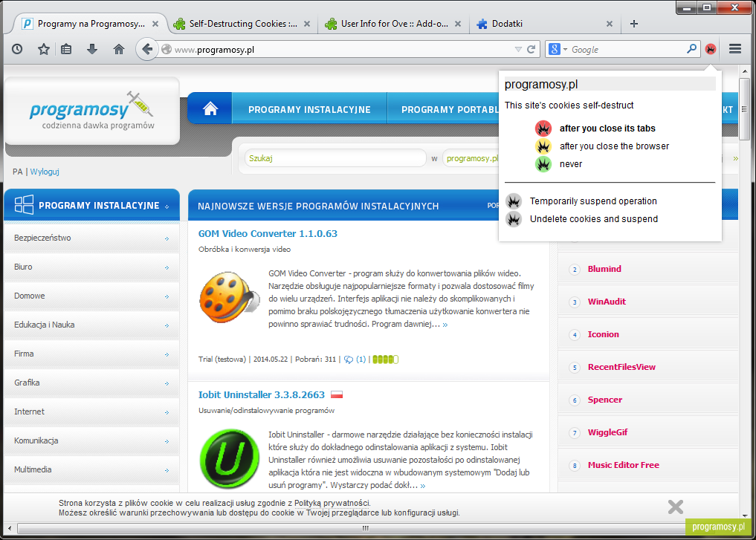Screen dimensions: 756x540
Task: Click the Google search box
Action: click(x=627, y=49)
